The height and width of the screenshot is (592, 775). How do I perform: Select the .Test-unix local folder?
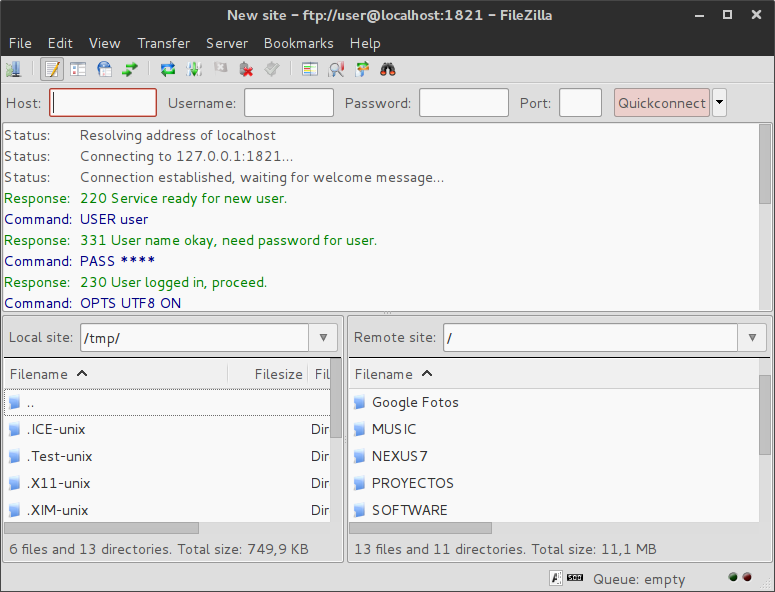coord(167,456)
